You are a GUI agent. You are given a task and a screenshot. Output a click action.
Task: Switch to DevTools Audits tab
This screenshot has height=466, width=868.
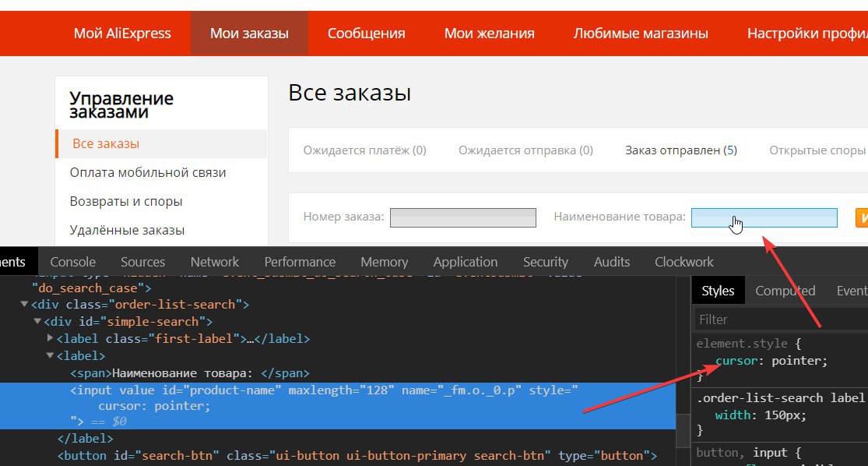point(612,262)
